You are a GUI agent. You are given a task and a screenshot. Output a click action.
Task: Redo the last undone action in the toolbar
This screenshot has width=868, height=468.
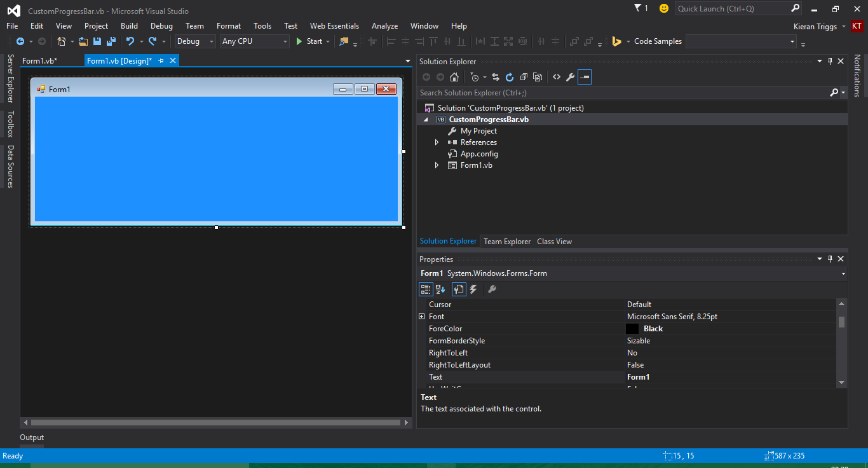[153, 41]
